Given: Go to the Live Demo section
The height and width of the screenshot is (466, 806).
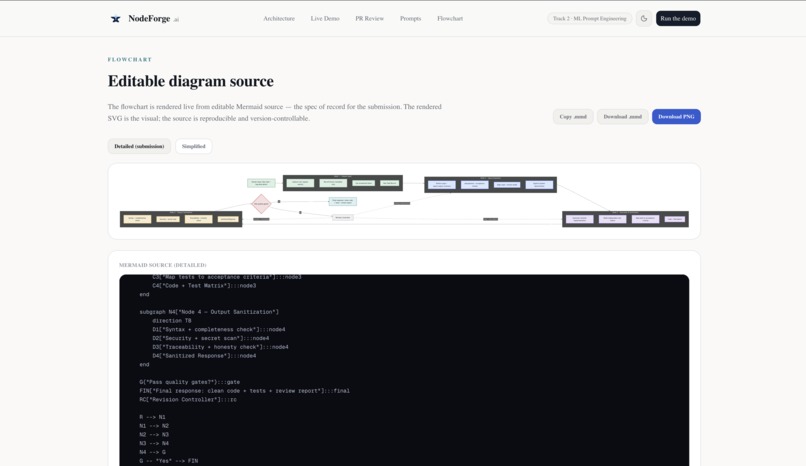Looking at the screenshot, I should [x=325, y=18].
